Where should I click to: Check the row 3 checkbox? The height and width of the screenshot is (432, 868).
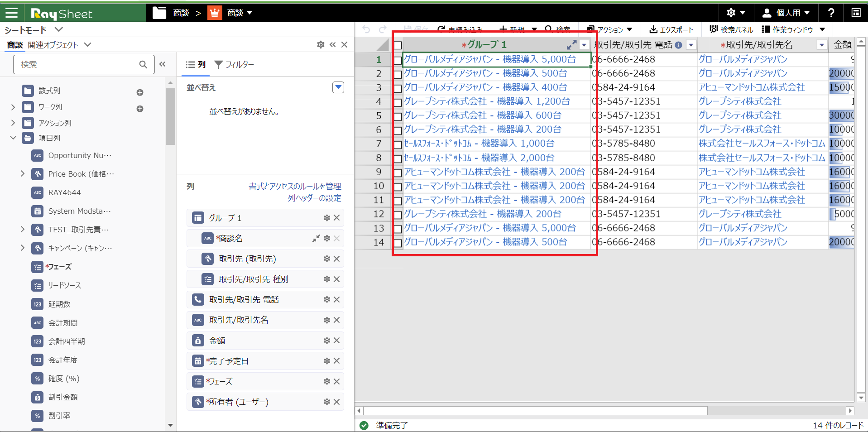(398, 88)
